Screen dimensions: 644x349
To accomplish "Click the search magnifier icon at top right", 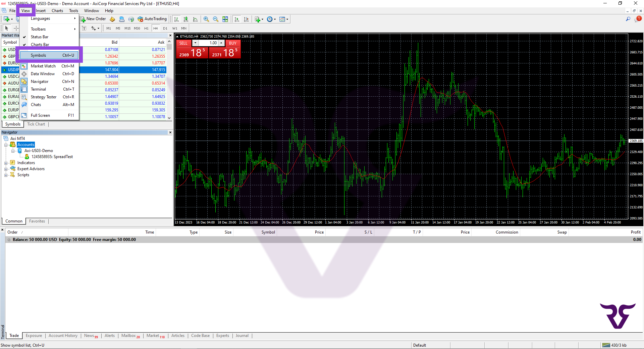I will pos(628,19).
